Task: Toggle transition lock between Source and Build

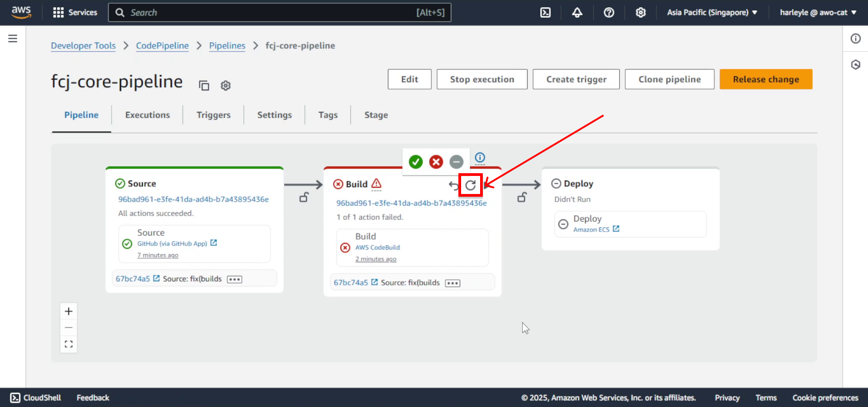Action: (304, 197)
